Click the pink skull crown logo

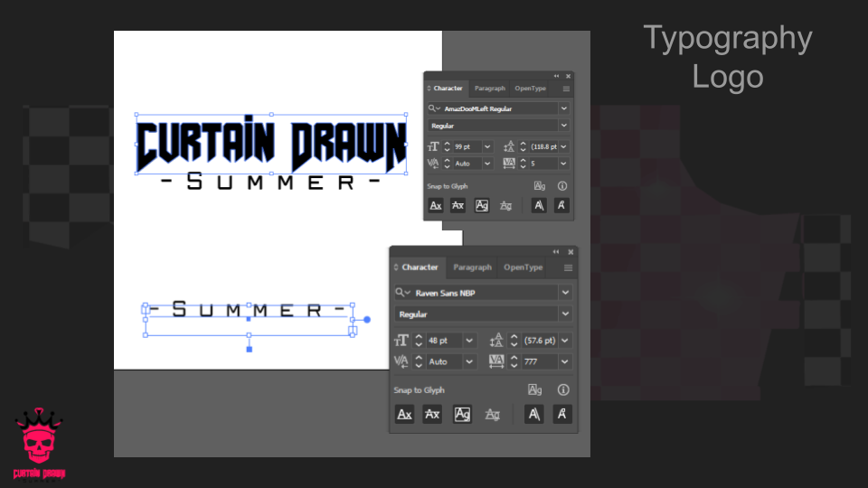coord(39,444)
